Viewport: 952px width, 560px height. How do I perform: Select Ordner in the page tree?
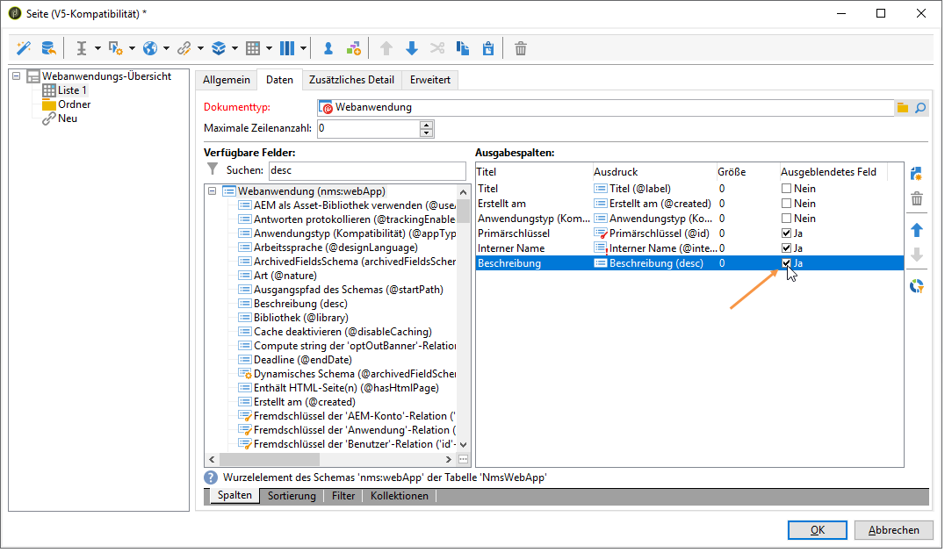[x=74, y=104]
